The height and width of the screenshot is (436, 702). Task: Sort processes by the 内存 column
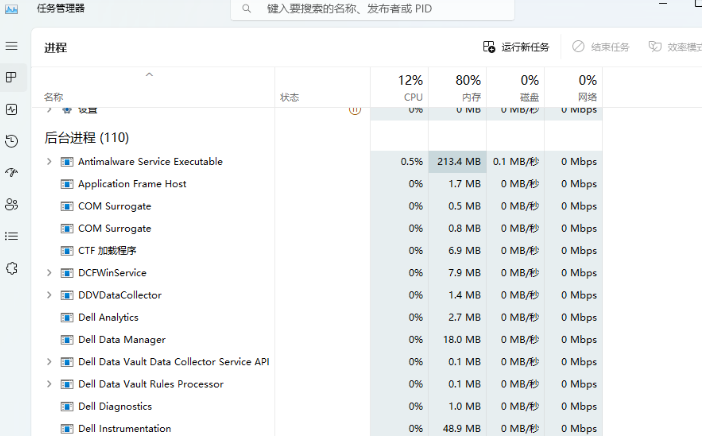click(468, 87)
